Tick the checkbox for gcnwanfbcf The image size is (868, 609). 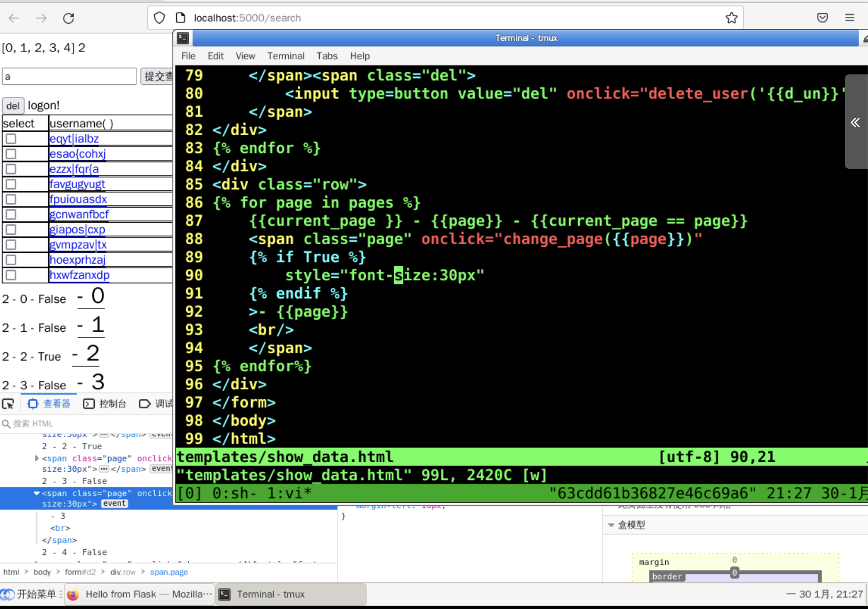(x=11, y=214)
